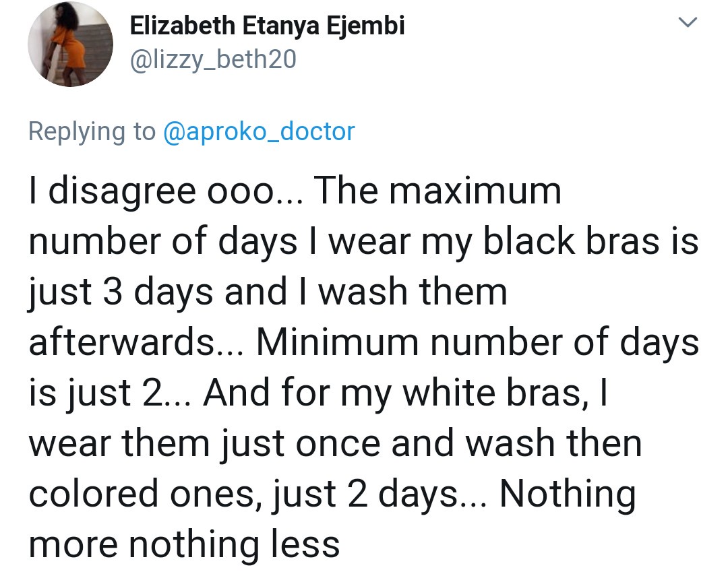Open the tweet options chevron menu

(687, 24)
